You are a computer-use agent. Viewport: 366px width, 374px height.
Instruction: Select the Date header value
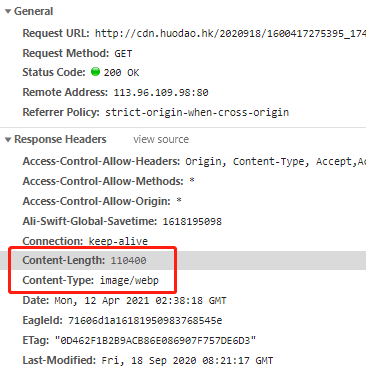pyautogui.click(x=140, y=300)
